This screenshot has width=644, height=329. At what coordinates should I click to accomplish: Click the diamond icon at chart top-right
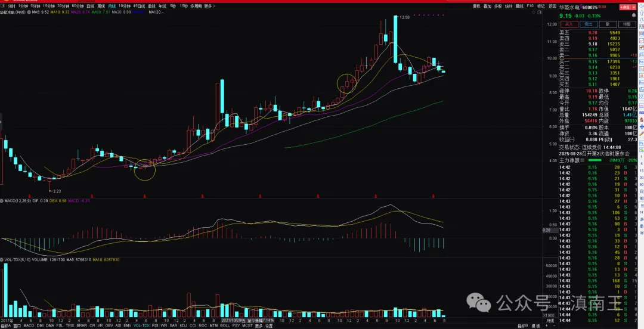pos(534,13)
